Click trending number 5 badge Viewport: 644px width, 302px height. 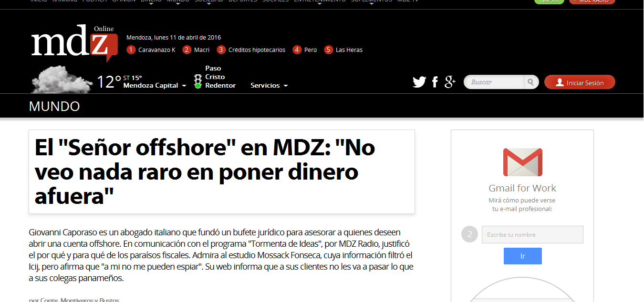point(329,50)
